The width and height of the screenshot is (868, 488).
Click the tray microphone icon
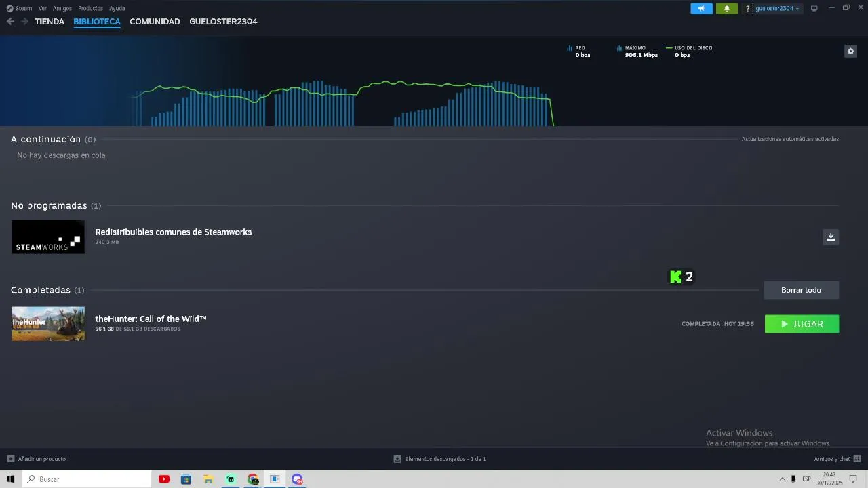point(793,479)
